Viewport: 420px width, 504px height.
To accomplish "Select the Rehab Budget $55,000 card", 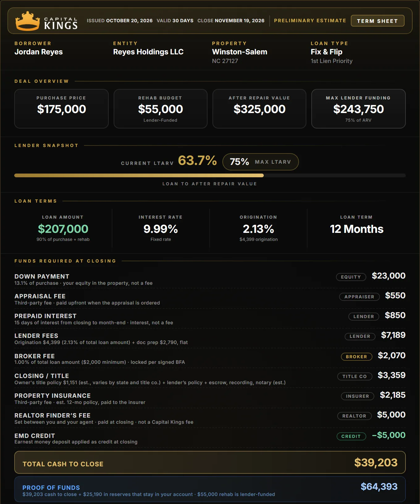I will [x=161, y=109].
